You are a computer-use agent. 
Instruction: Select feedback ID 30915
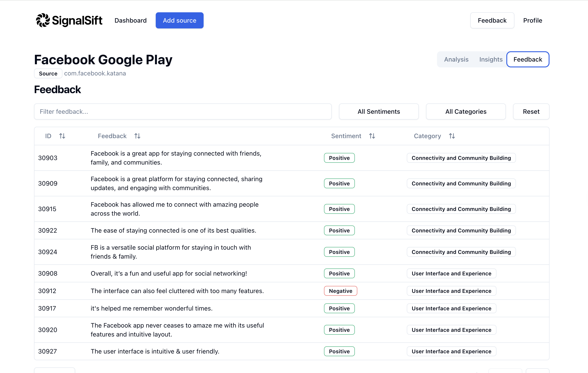(x=47, y=209)
